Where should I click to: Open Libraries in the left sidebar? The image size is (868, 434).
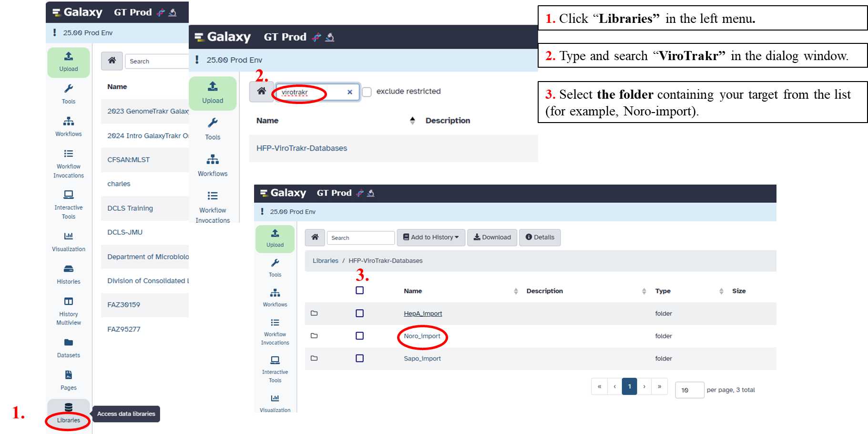(68, 413)
